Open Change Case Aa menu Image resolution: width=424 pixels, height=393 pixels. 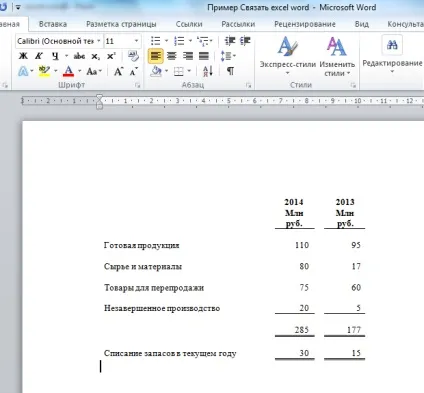coord(94,71)
